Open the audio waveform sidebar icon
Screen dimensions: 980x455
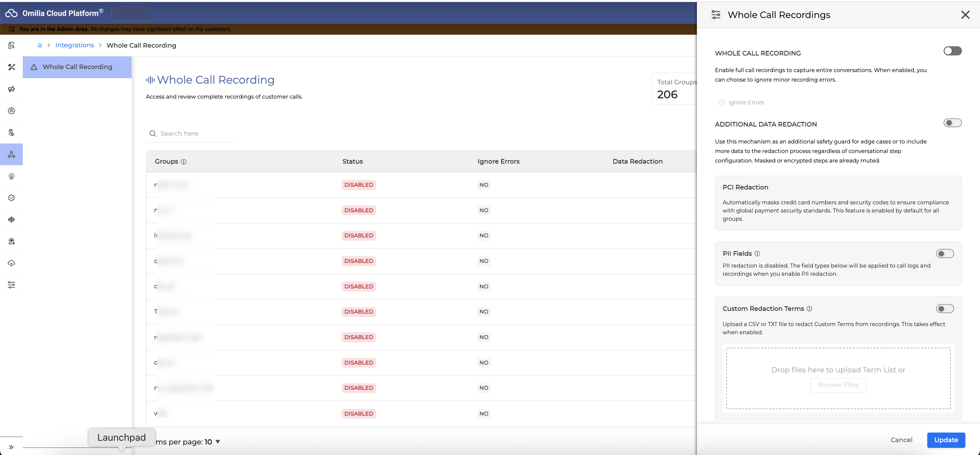pos(12,219)
